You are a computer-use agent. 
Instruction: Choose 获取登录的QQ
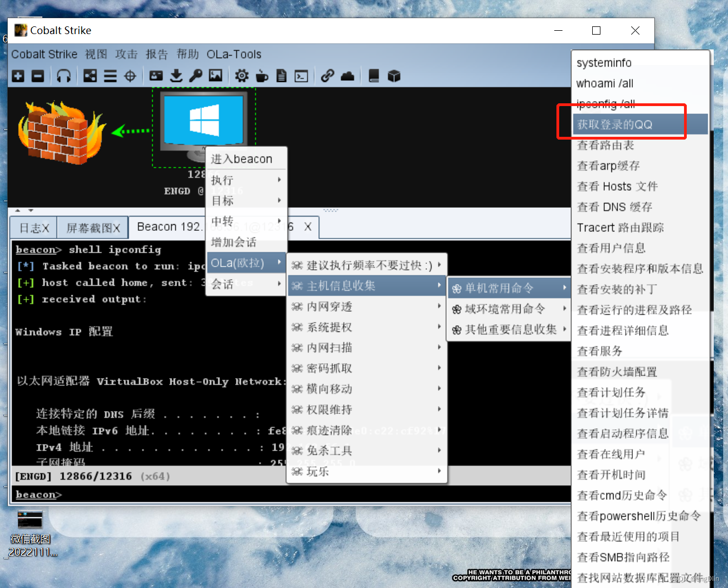tap(641, 125)
